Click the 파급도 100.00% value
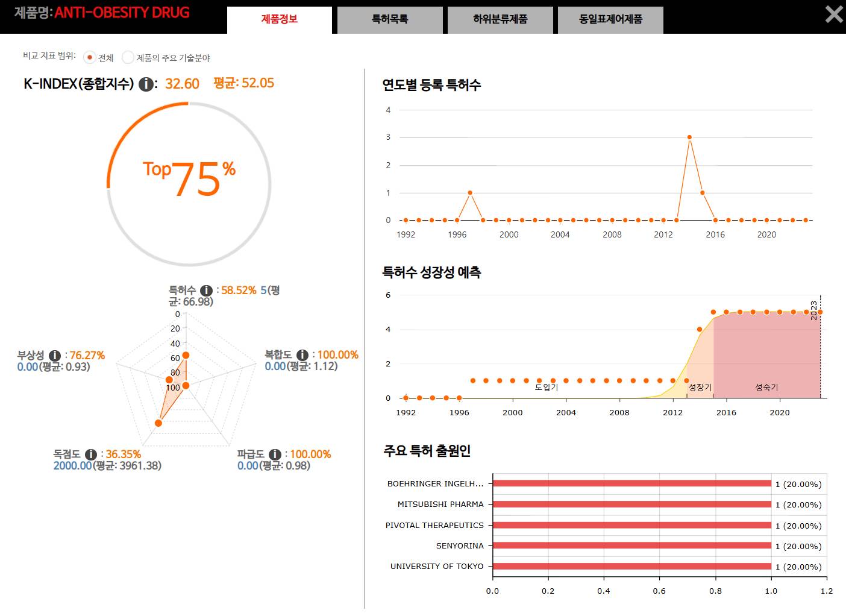This screenshot has height=616, width=846. point(311,454)
